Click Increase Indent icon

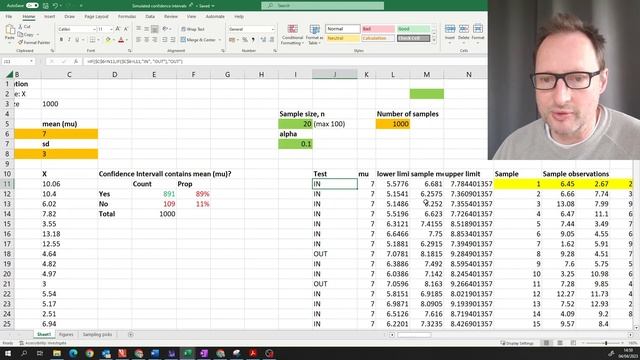click(x=173, y=40)
